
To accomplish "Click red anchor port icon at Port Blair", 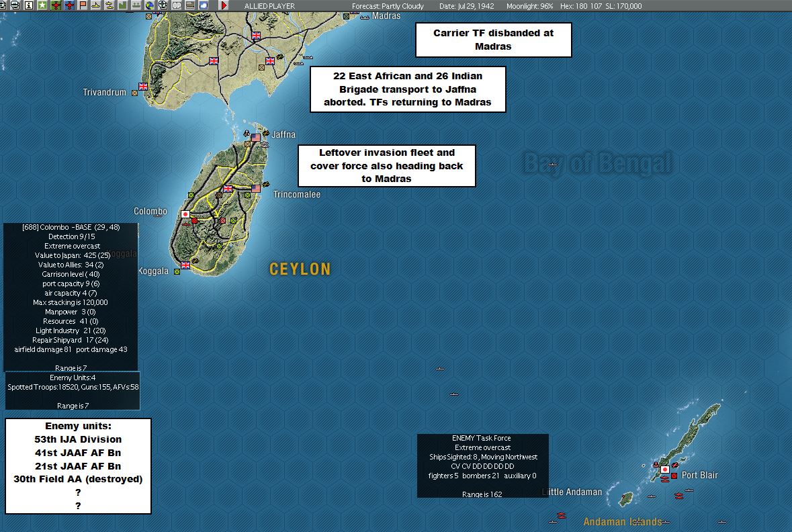I will coord(656,464).
